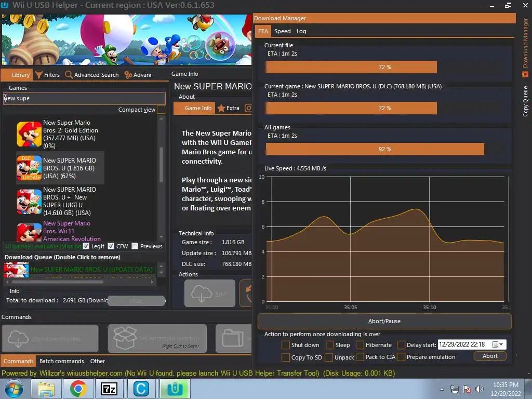Enable the Copy To SD checkbox
This screenshot has width=532, height=399.
pos(286,357)
